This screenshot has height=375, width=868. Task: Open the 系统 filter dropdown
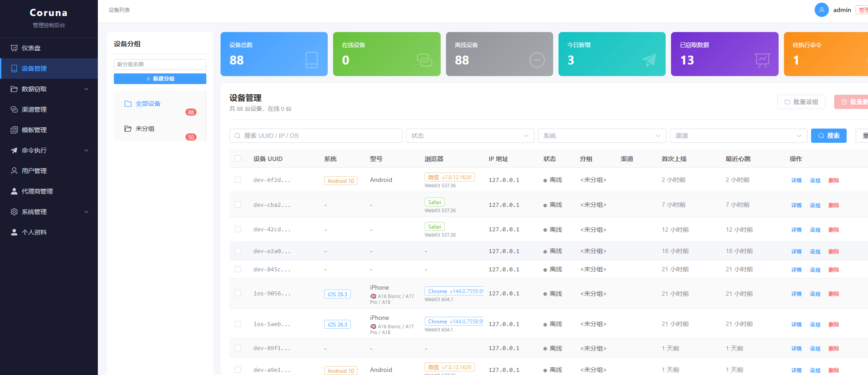click(x=602, y=136)
